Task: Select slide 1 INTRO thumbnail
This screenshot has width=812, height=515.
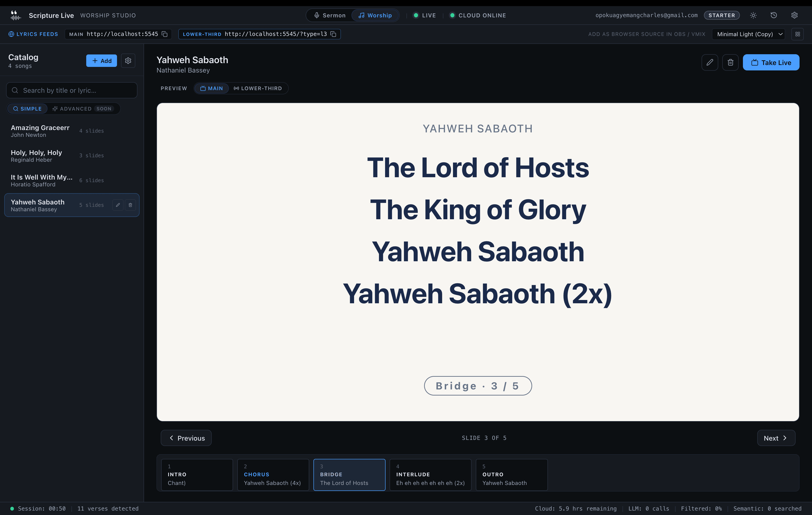Action: 197,475
